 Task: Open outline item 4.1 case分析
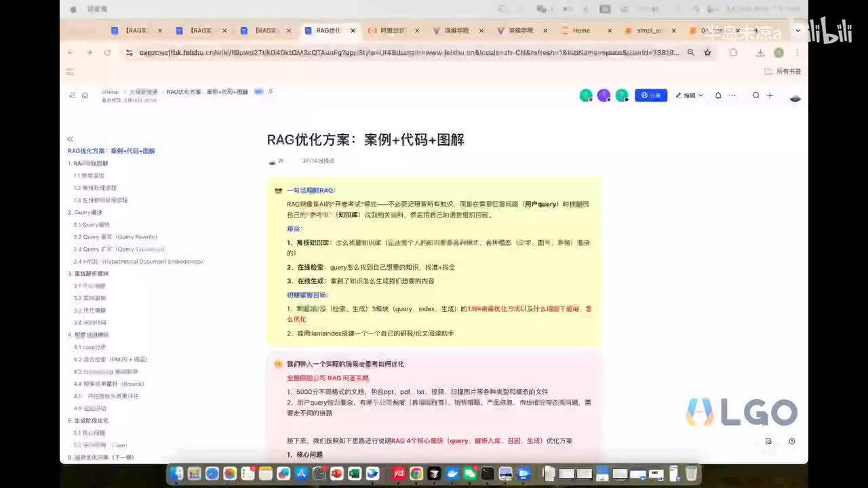90,347
